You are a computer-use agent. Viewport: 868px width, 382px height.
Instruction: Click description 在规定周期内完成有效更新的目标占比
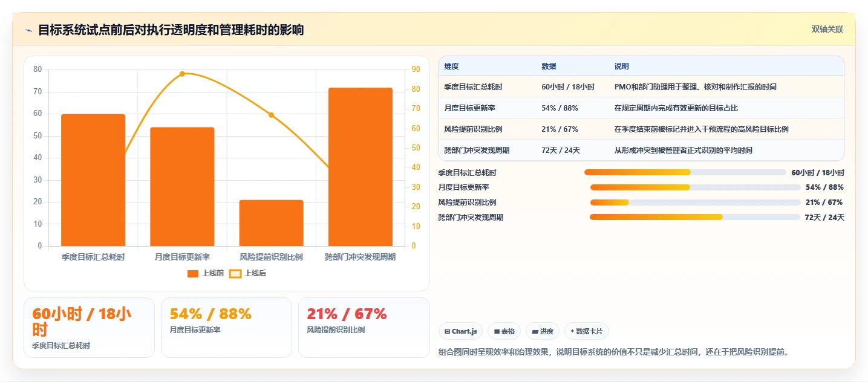pos(676,108)
